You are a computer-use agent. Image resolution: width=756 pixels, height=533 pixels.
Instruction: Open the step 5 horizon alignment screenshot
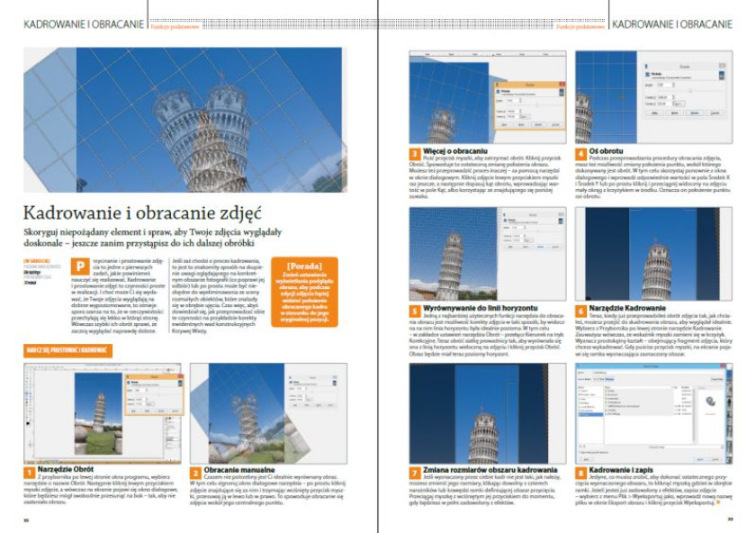point(488,254)
